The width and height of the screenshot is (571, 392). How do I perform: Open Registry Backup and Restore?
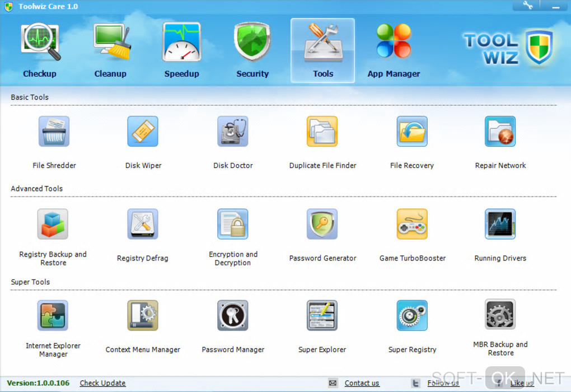pyautogui.click(x=53, y=224)
